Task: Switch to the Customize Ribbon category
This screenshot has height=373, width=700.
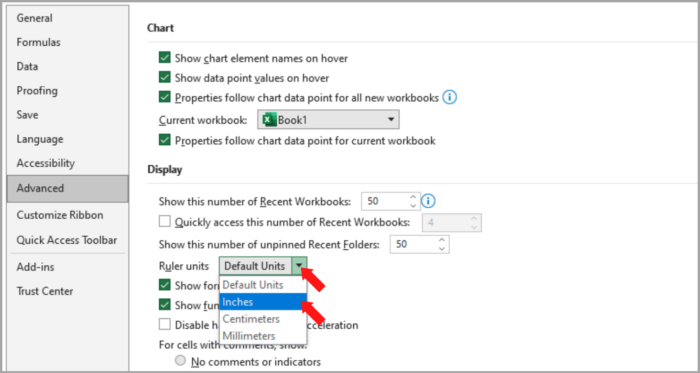Action: click(60, 215)
